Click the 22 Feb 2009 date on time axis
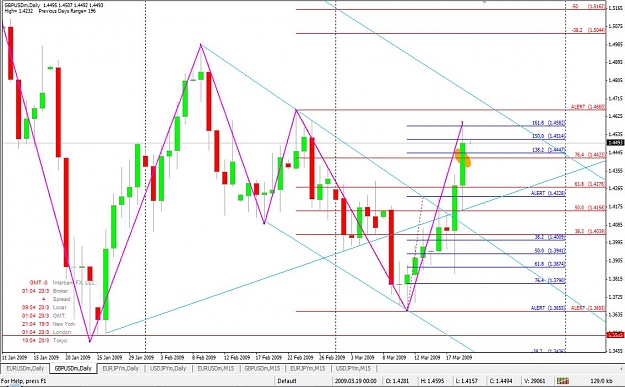The image size is (625, 387). point(300,358)
